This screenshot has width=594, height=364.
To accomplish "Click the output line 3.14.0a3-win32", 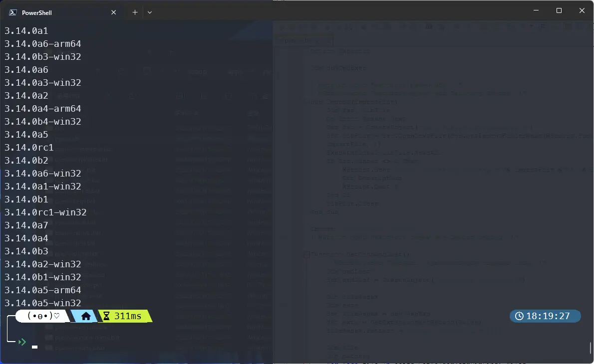I will point(43,82).
